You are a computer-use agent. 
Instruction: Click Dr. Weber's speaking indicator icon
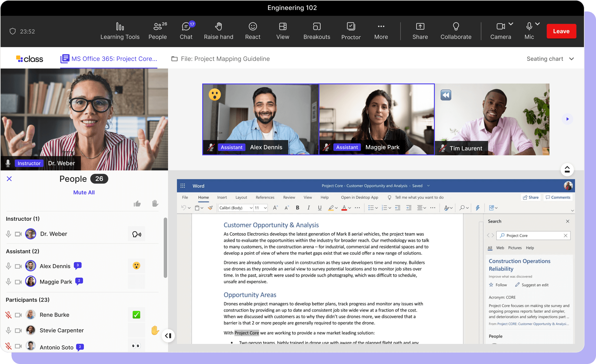136,234
